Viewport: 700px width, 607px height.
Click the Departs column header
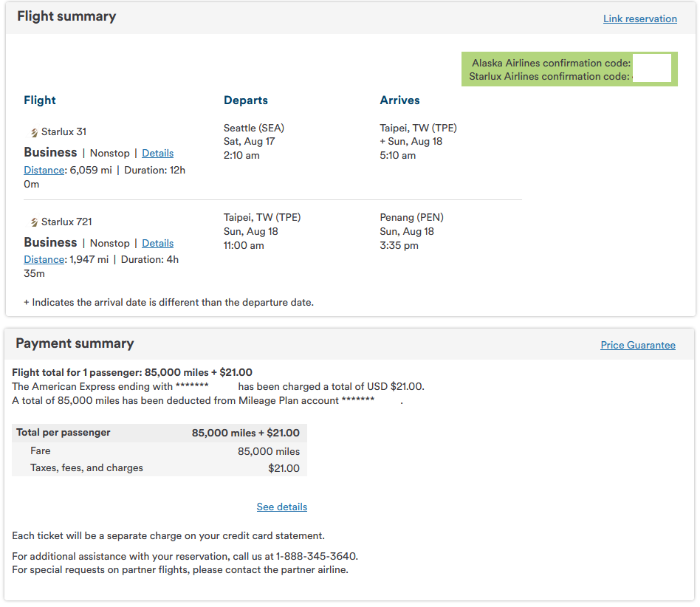tap(246, 100)
